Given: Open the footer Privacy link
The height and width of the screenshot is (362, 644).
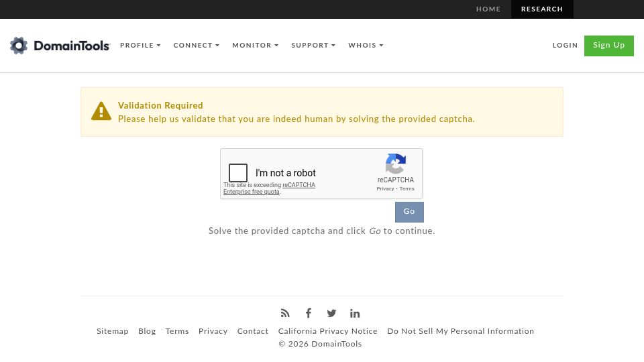Looking at the screenshot, I should pyautogui.click(x=213, y=331).
